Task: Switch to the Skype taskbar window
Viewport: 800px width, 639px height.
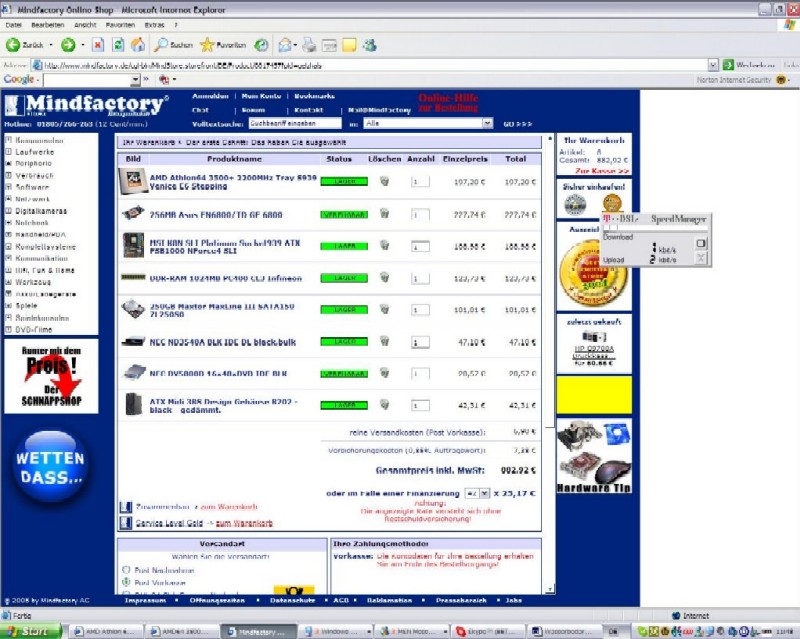Action: [489, 631]
